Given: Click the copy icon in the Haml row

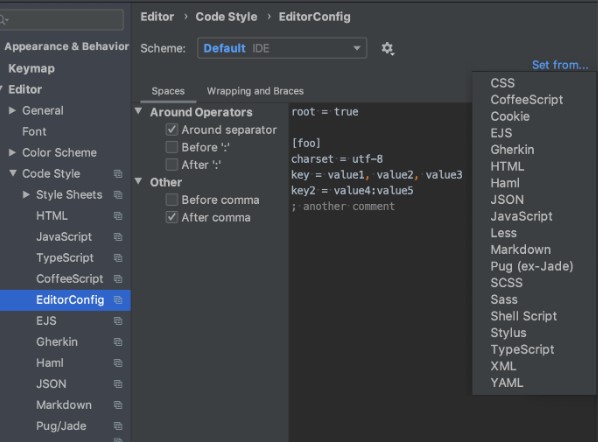Looking at the screenshot, I should 118,363.
